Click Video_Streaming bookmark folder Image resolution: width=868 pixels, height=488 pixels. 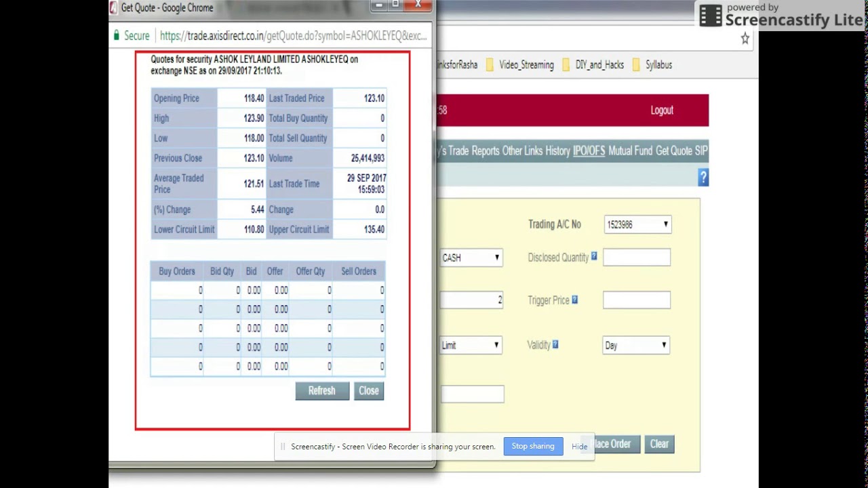click(x=520, y=65)
